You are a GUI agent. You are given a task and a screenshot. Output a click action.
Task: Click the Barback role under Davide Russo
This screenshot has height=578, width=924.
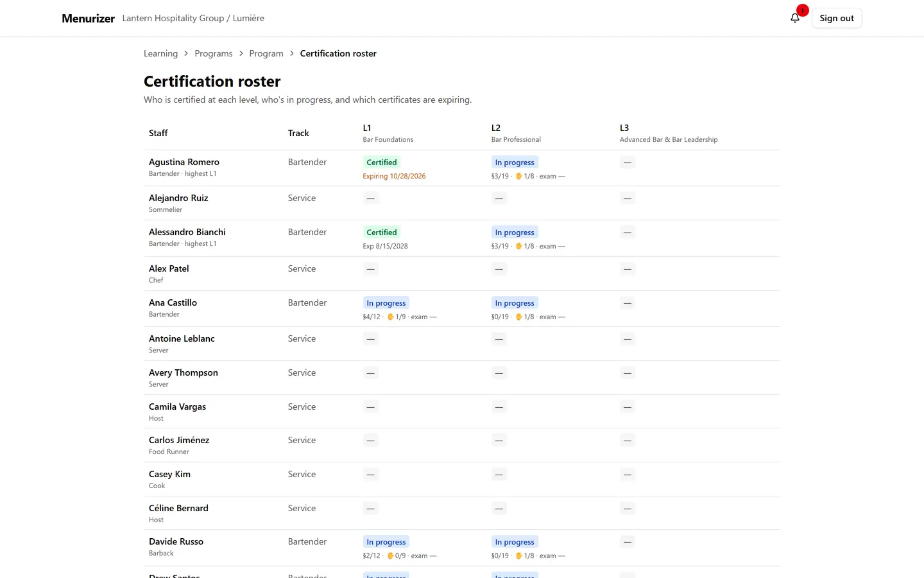coord(161,553)
